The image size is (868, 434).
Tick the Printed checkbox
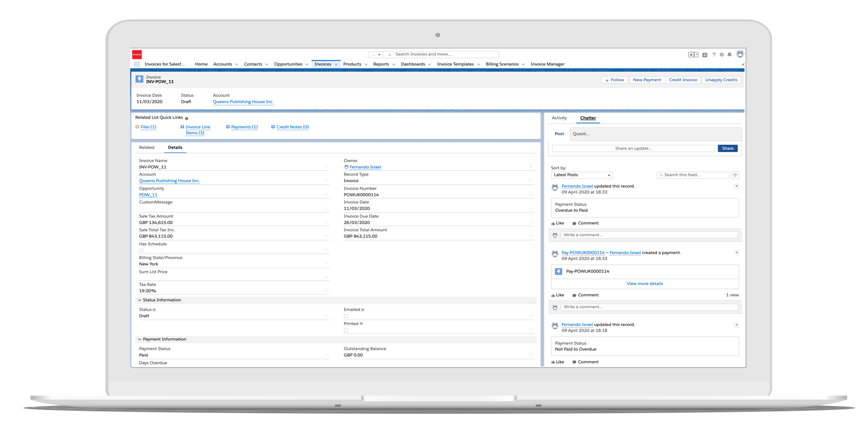tap(346, 330)
